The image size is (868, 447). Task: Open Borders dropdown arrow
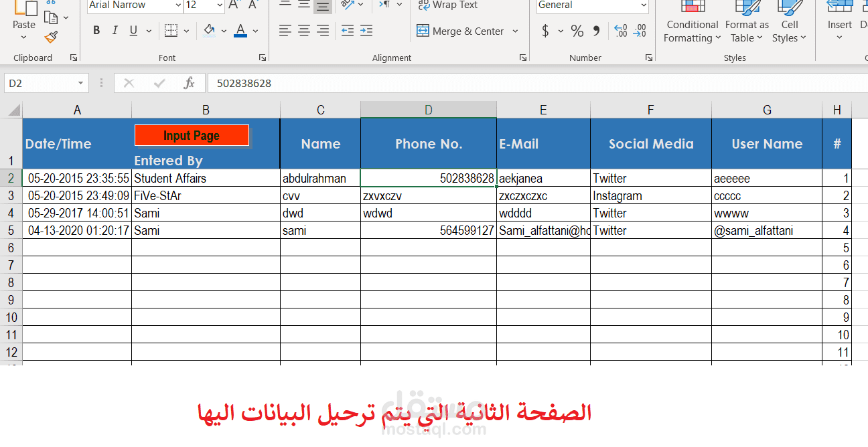(186, 31)
